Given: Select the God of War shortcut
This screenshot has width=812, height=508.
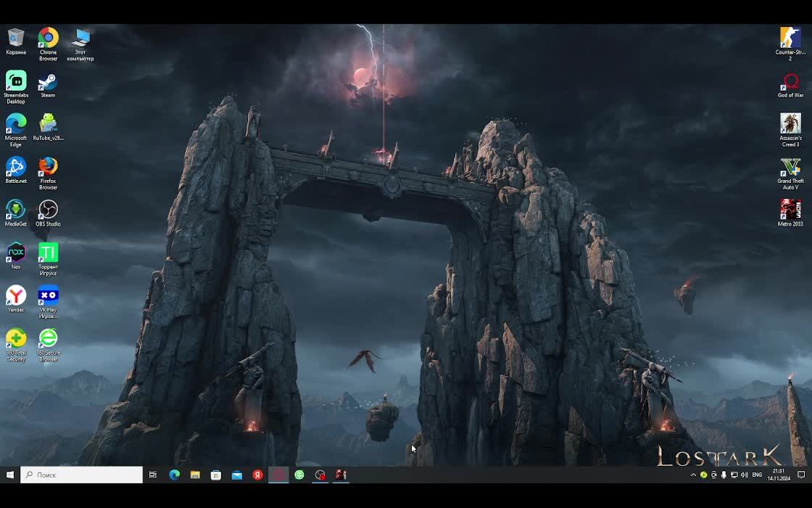Looking at the screenshot, I should (790, 85).
